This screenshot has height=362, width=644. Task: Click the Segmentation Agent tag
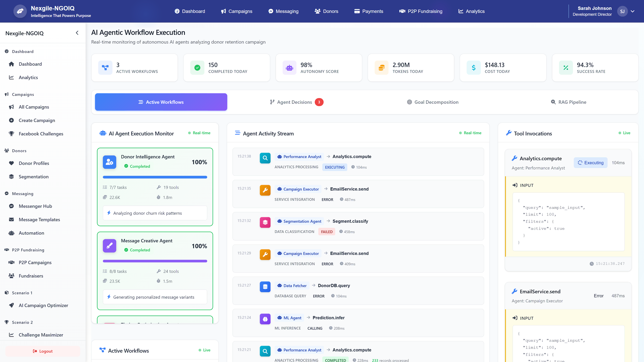tap(299, 221)
